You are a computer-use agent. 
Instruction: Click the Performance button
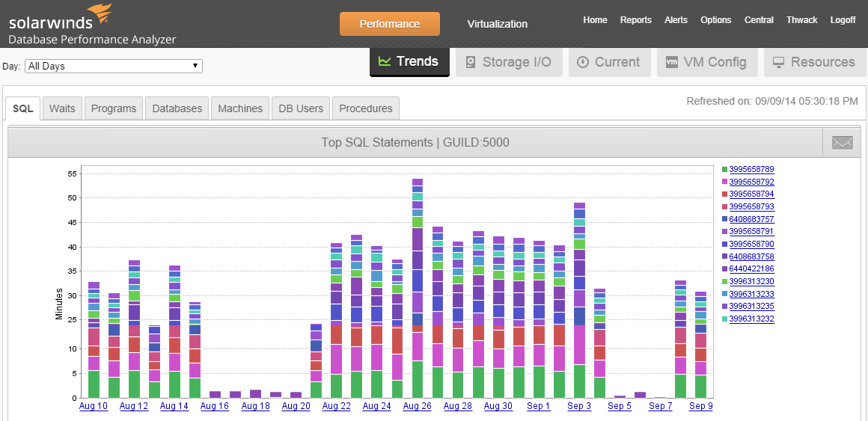coord(390,24)
